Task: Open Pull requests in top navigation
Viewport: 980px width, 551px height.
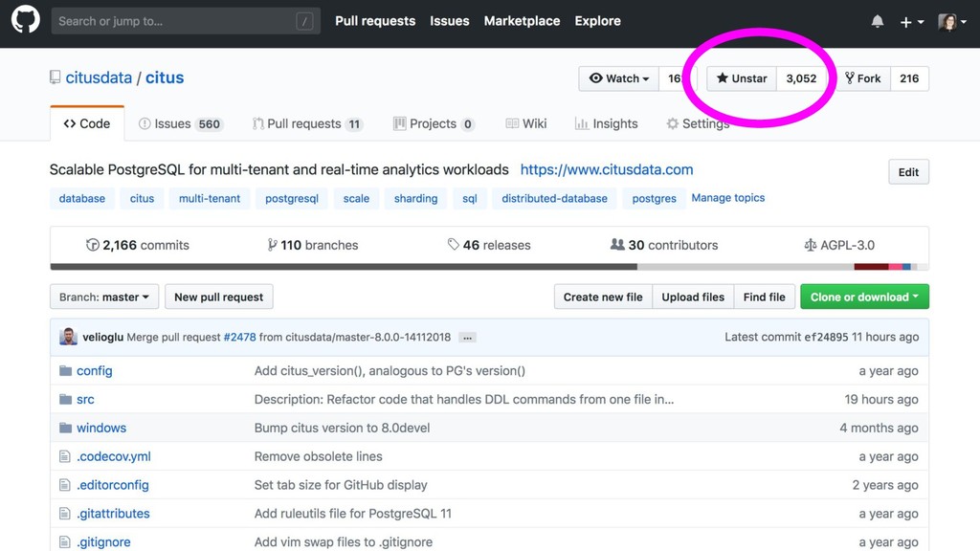Action: click(x=375, y=21)
